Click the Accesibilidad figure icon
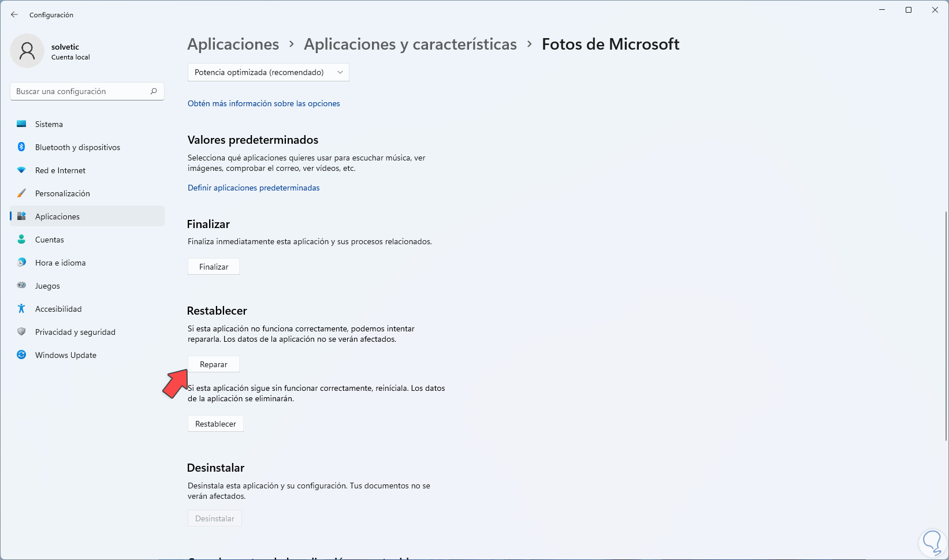 (21, 309)
